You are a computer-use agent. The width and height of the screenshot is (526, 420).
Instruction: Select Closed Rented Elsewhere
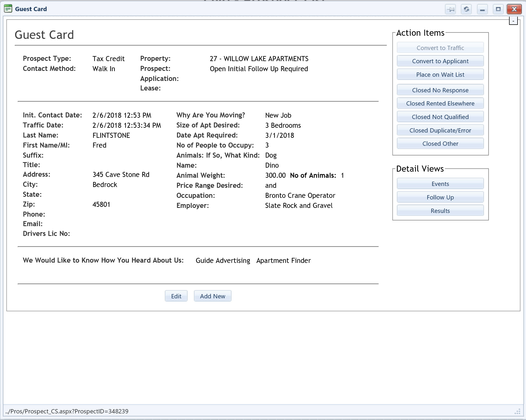pos(440,103)
